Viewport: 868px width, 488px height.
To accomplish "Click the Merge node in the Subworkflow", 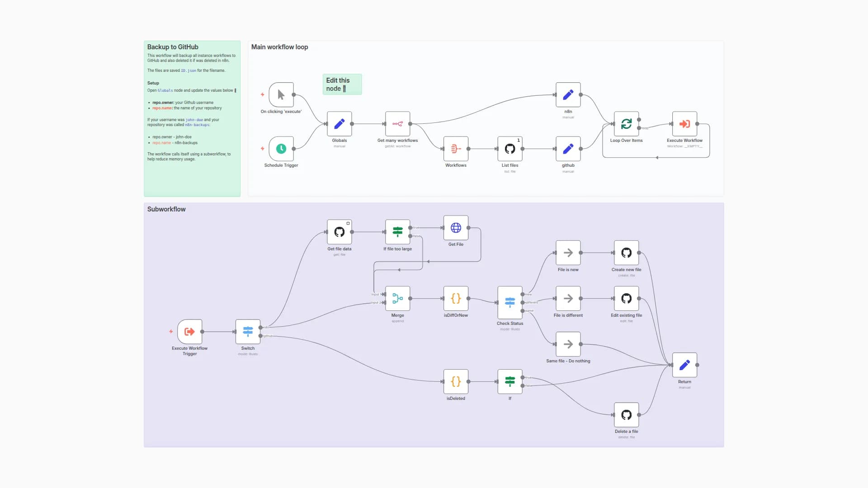I will pos(397,299).
